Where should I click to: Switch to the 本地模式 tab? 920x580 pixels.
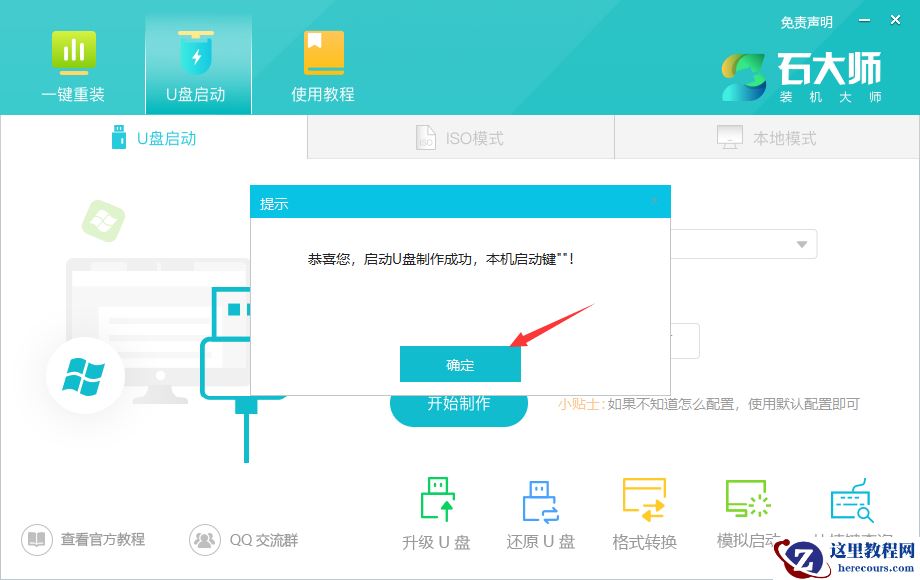pyautogui.click(x=766, y=137)
